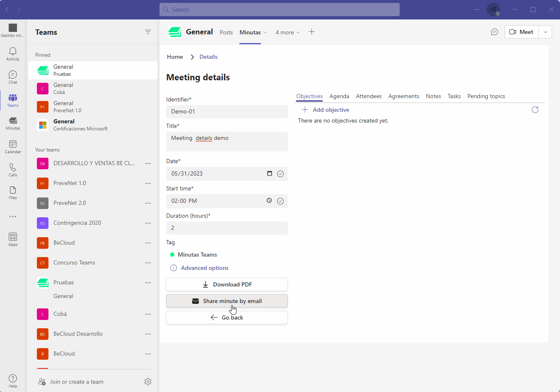Open more options for PreveNet 1.0 team
This screenshot has height=392, width=560.
[148, 183]
